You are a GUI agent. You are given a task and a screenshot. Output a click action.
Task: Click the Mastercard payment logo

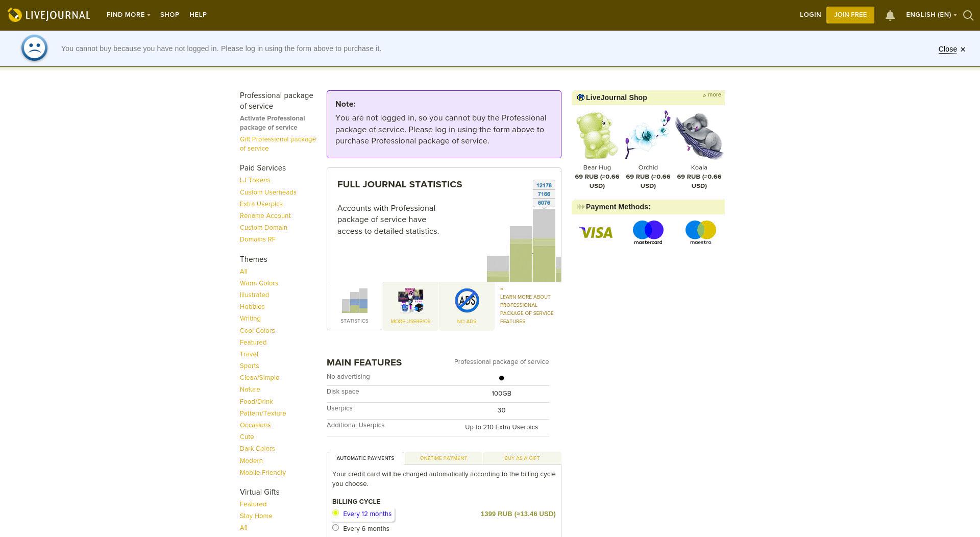coord(648,232)
